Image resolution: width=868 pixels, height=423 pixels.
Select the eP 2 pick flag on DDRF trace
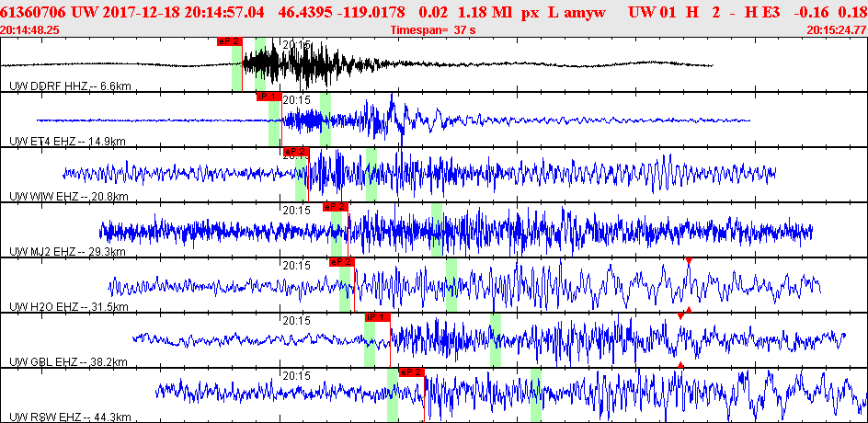click(x=229, y=41)
